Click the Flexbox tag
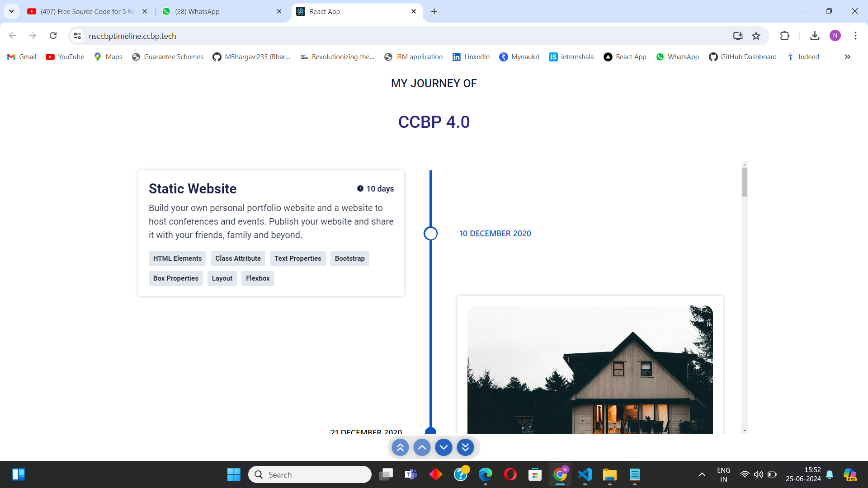Screen dimensions: 868x488 pos(258,278)
